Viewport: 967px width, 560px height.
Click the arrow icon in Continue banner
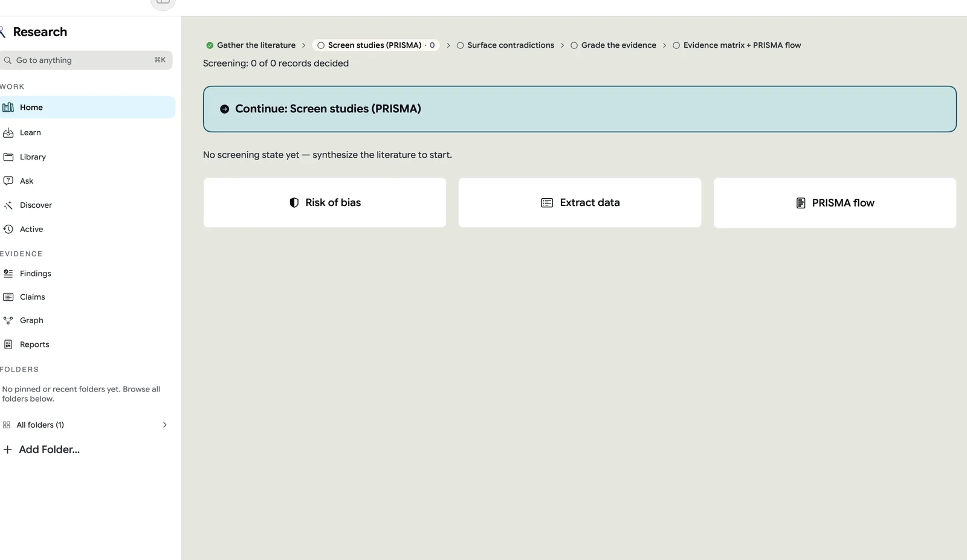pos(225,109)
